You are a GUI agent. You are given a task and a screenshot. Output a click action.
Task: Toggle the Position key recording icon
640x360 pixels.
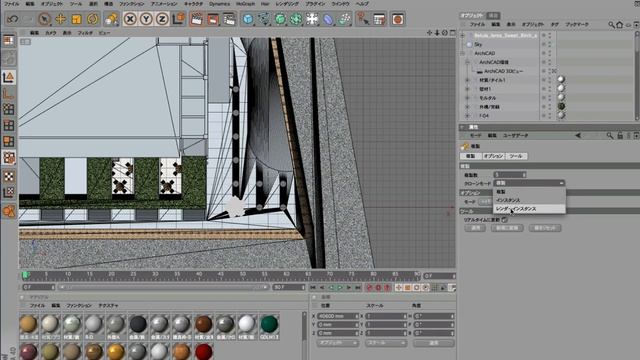pos(399,288)
